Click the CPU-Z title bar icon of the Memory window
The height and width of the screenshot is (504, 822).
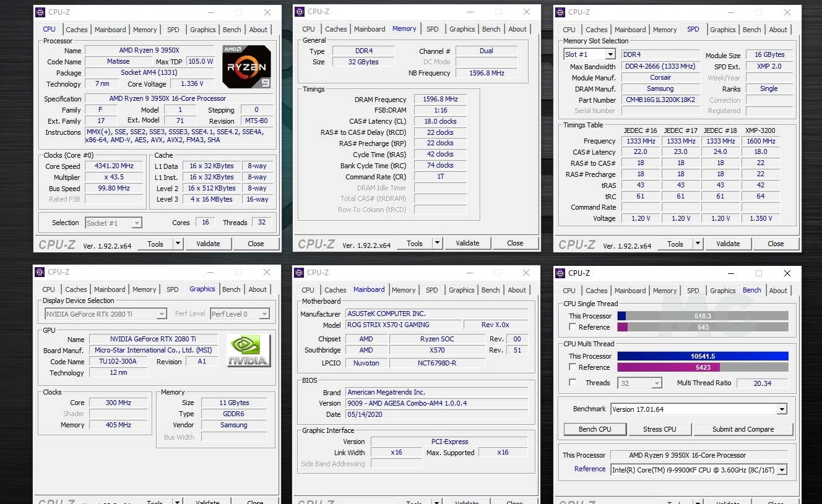(x=299, y=11)
